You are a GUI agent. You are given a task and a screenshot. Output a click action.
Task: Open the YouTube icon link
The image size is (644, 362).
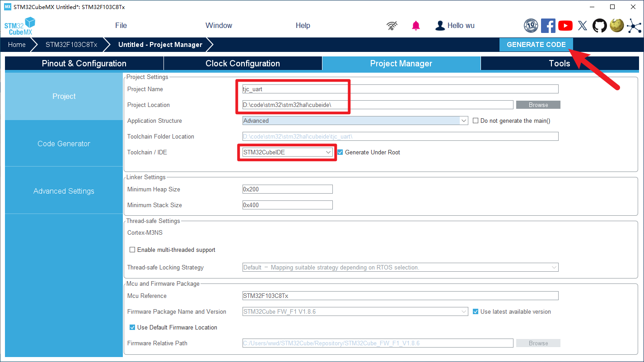pyautogui.click(x=565, y=26)
